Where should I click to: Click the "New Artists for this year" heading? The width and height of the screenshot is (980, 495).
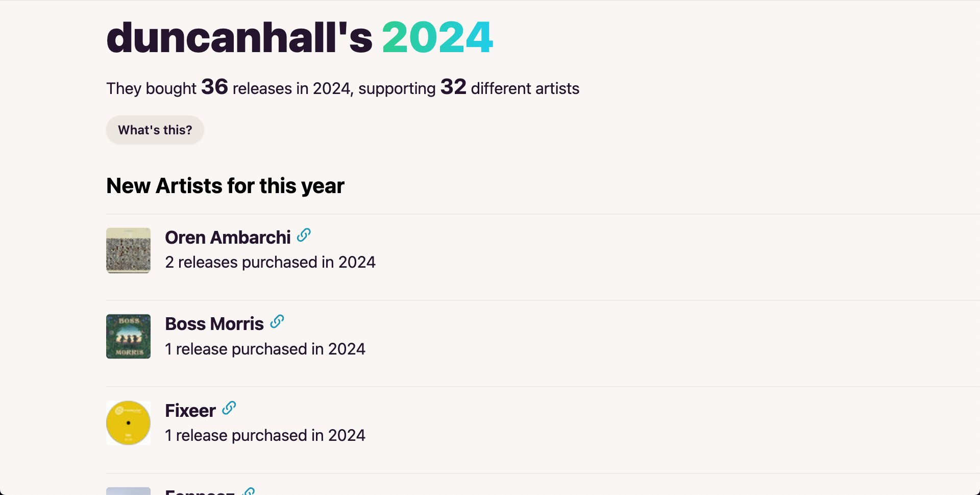pos(225,186)
